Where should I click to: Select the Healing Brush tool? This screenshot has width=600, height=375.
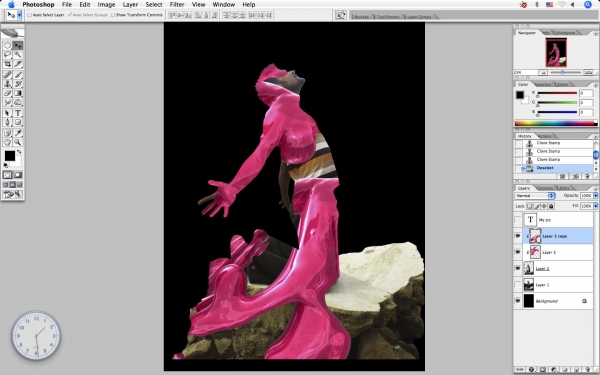pyautogui.click(x=7, y=75)
